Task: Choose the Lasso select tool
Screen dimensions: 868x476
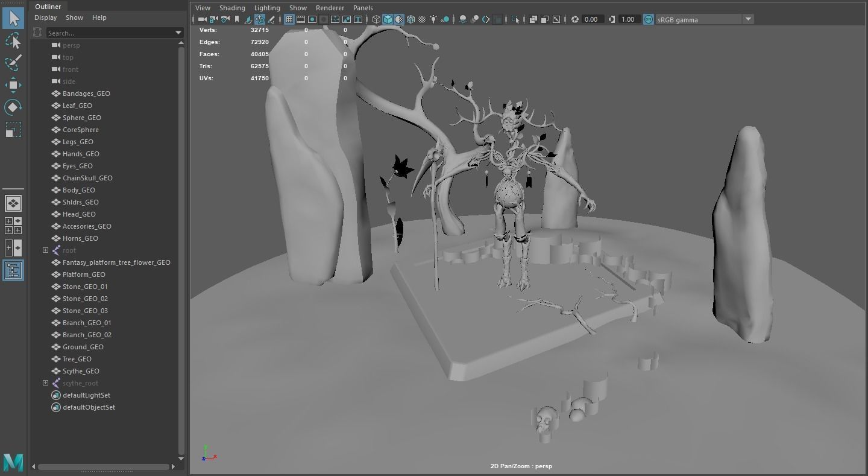Action: click(13, 40)
